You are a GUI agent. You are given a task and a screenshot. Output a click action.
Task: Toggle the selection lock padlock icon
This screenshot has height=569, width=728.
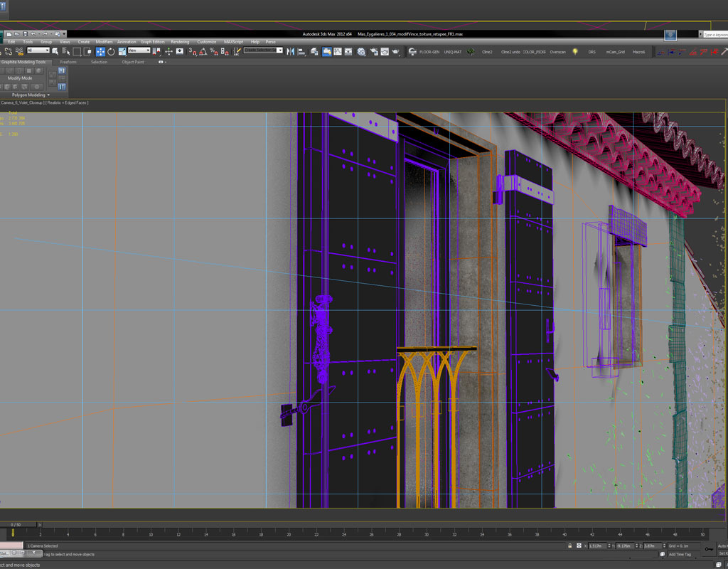(x=569, y=546)
